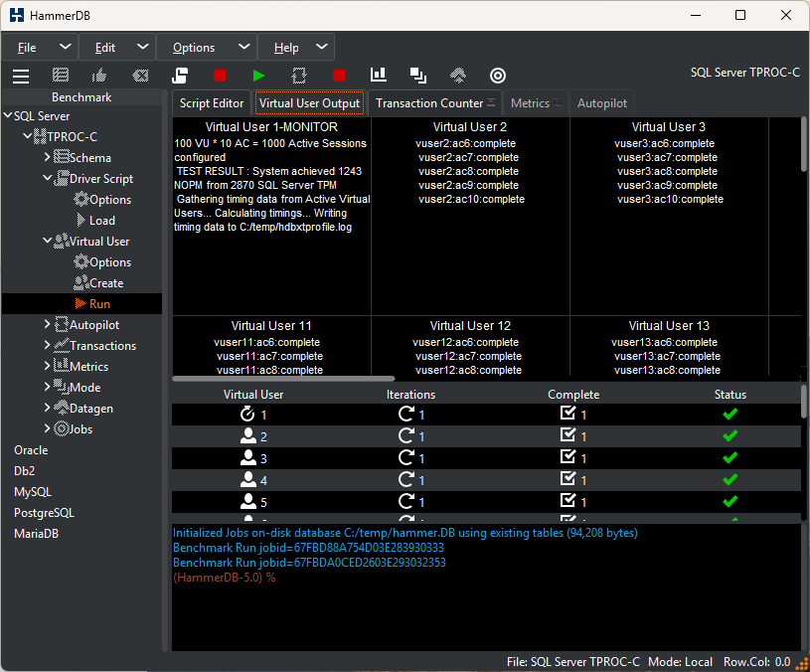Collapse the TPROC-C tree node arrow
Screen dimensions: 810x672
coord(28,136)
